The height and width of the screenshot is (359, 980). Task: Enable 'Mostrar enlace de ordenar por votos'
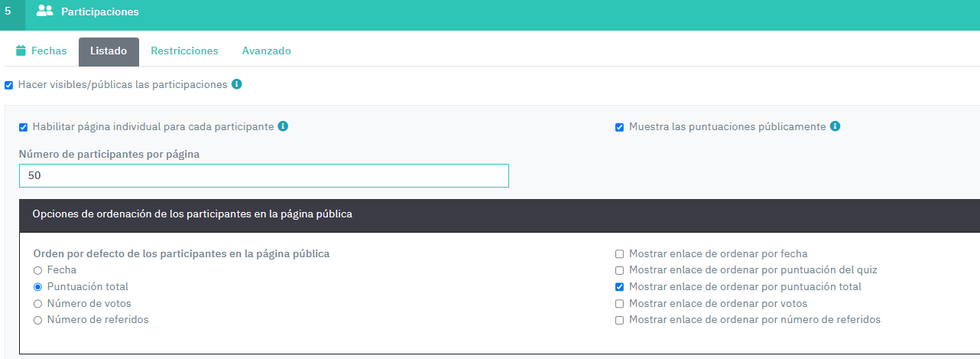pyautogui.click(x=620, y=304)
